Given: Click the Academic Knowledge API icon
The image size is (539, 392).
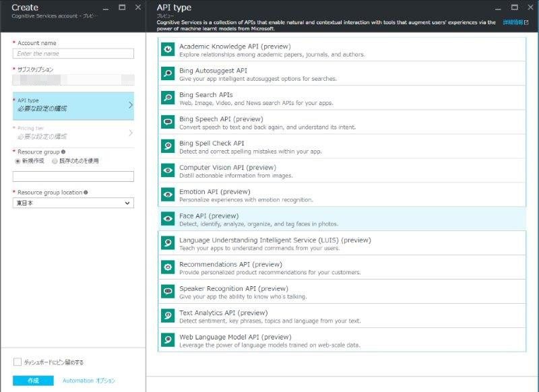Looking at the screenshot, I should (168, 49).
